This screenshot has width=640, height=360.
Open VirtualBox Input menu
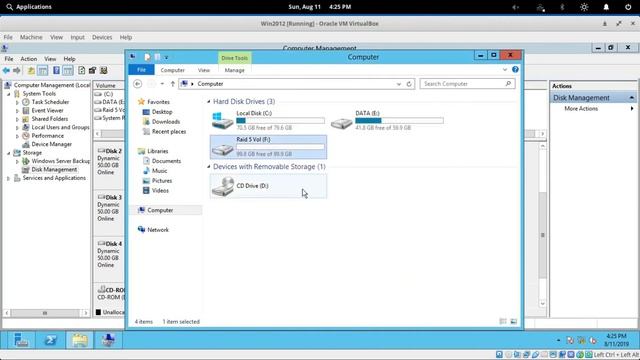(77, 37)
